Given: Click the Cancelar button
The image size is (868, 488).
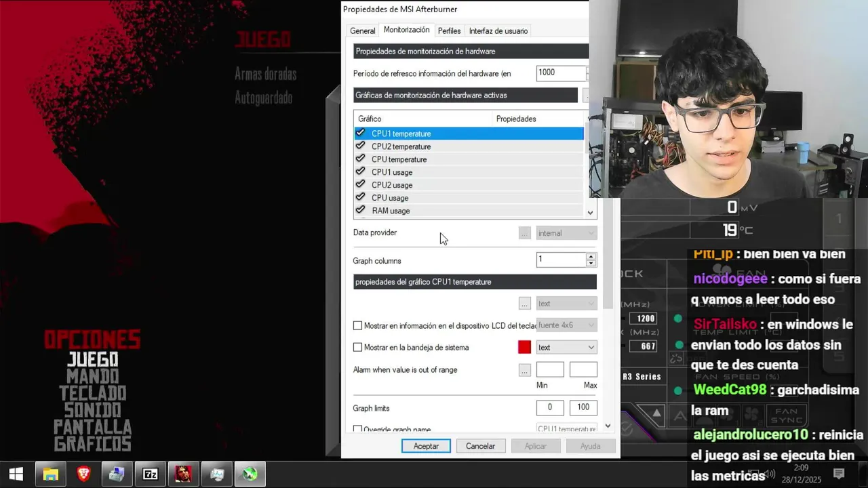Looking at the screenshot, I should point(480,446).
